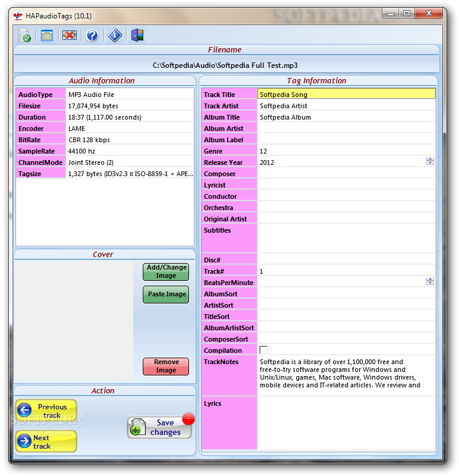Image resolution: width=459 pixels, height=476 pixels.
Task: Click the 'Tagsize' label cell
Action: tap(40, 173)
